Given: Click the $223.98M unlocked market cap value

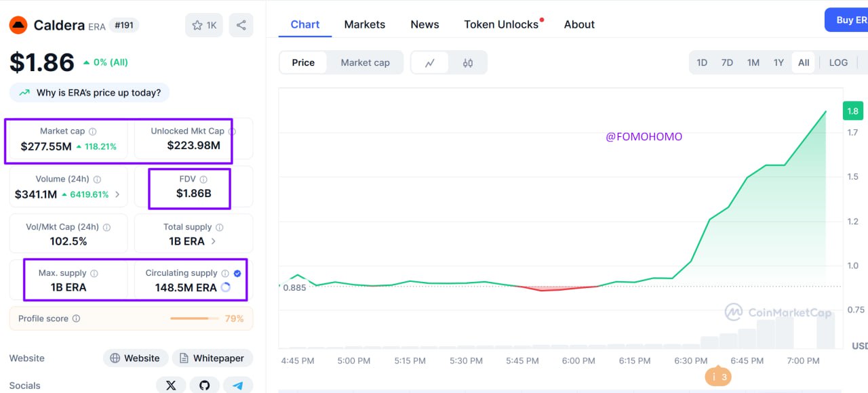Looking at the screenshot, I should pyautogui.click(x=194, y=145).
